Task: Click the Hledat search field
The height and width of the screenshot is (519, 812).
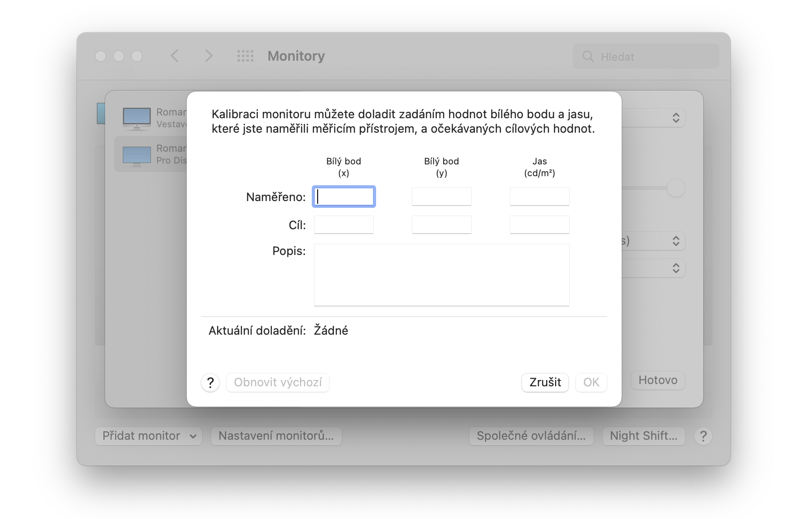Action: [x=646, y=57]
